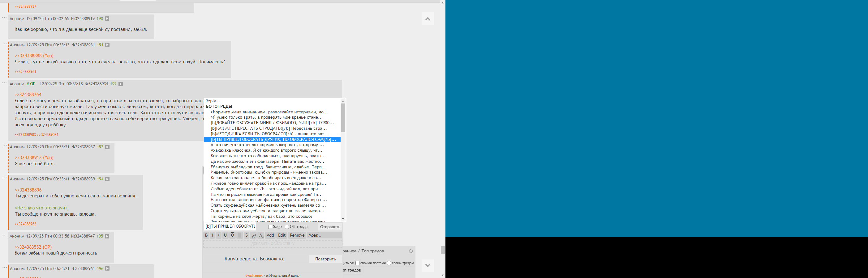This screenshot has height=278, width=868.
Task: Click the Remove template button
Action: point(297,235)
